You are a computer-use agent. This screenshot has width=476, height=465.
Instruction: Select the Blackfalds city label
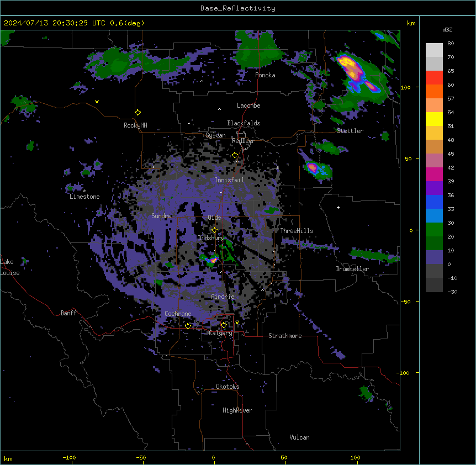pos(244,123)
